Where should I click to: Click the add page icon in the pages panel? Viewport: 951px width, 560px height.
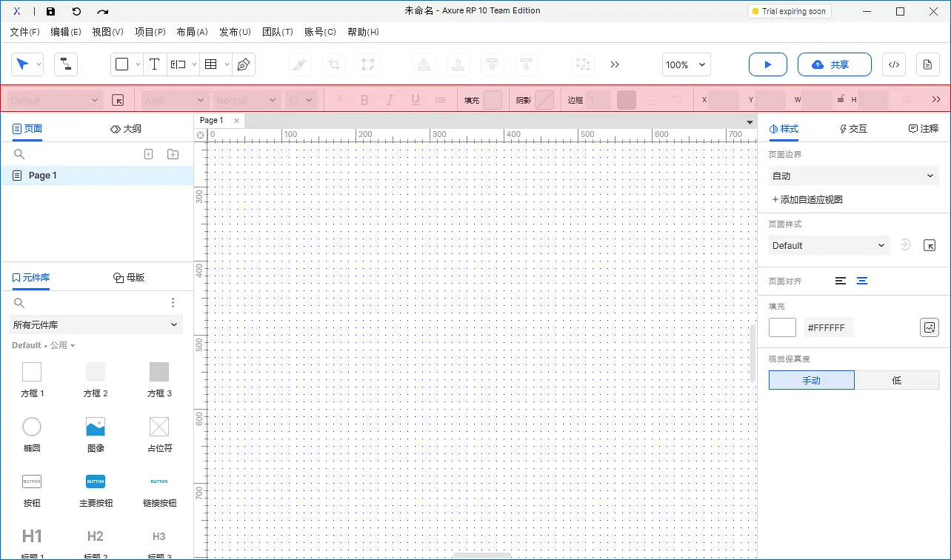pos(148,154)
